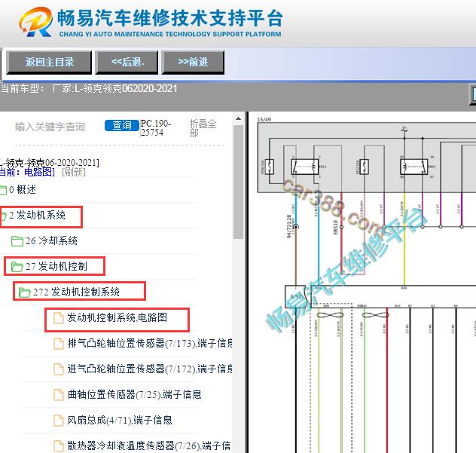Select the 2 发动机系统 tree label
476x453 pixels.
[38, 216]
